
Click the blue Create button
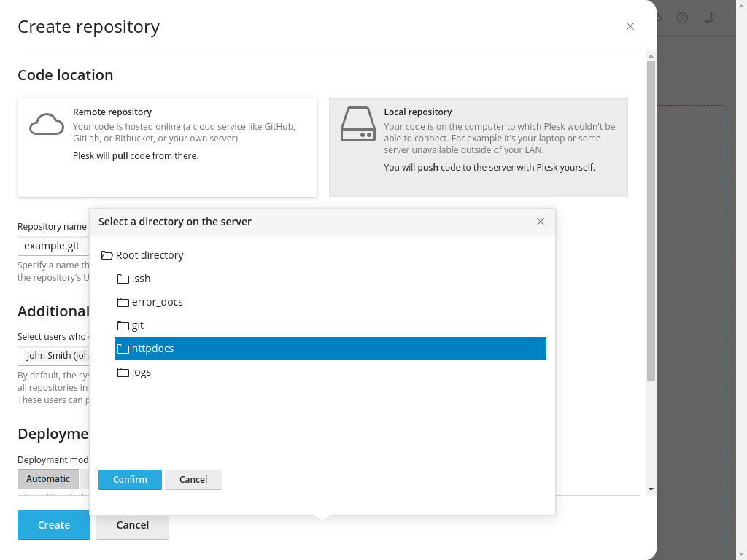54,525
